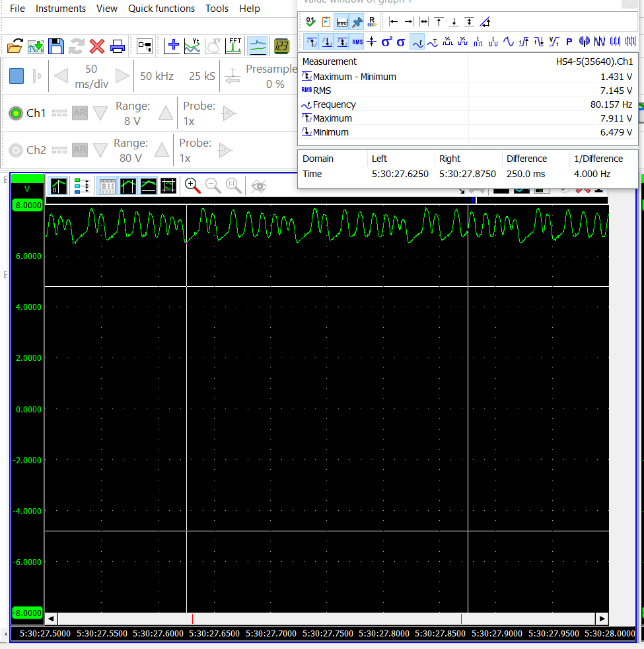Viewport: 644px width, 649px height.
Task: Toggle the RMS measurement button
Action: click(357, 42)
